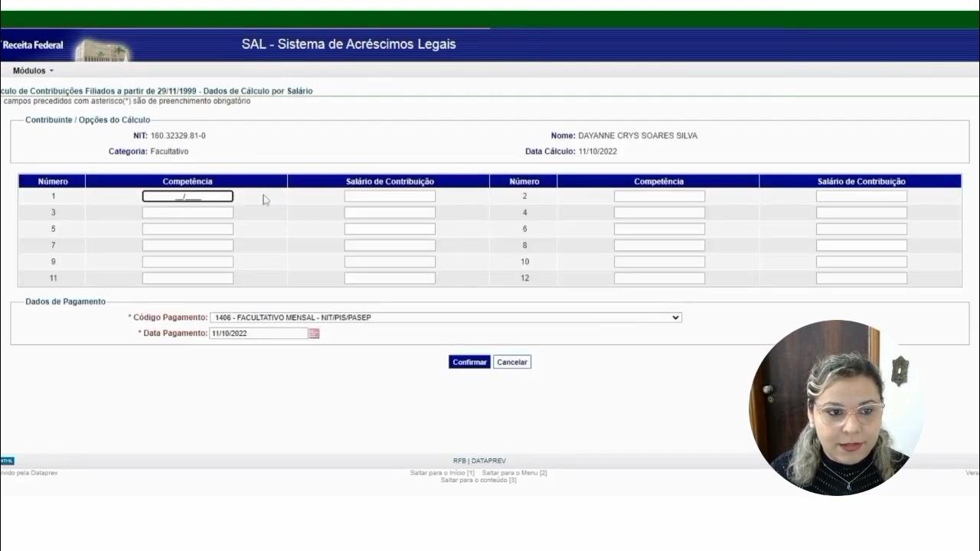
Task: Click the NIT value 160.32329.81-0
Action: click(178, 136)
